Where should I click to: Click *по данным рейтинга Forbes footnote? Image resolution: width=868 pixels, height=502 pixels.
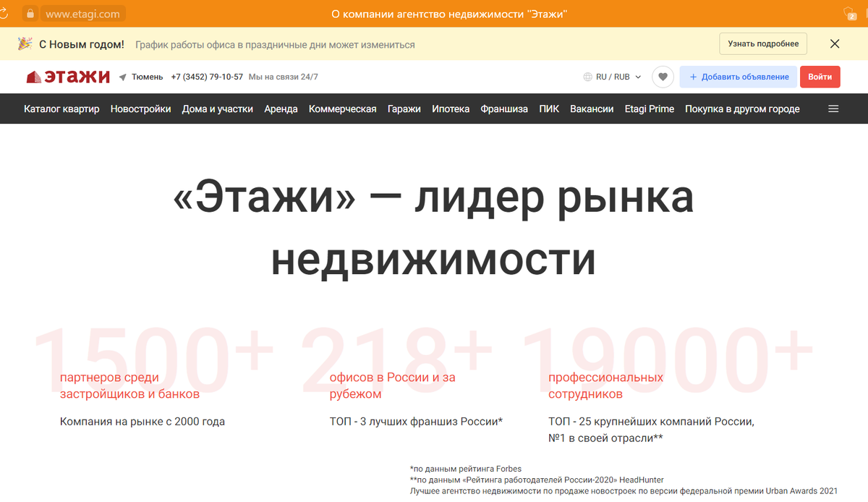pyautogui.click(x=466, y=469)
